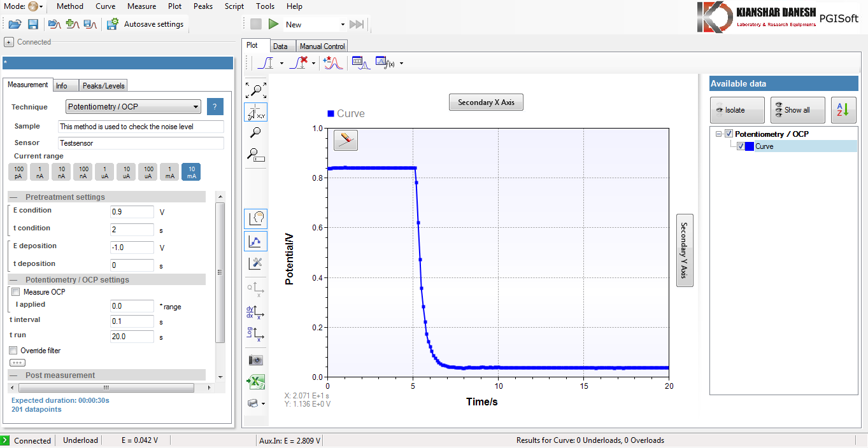Click the eraser icon on the plot
Screen dimensions: 868x448
point(346,140)
